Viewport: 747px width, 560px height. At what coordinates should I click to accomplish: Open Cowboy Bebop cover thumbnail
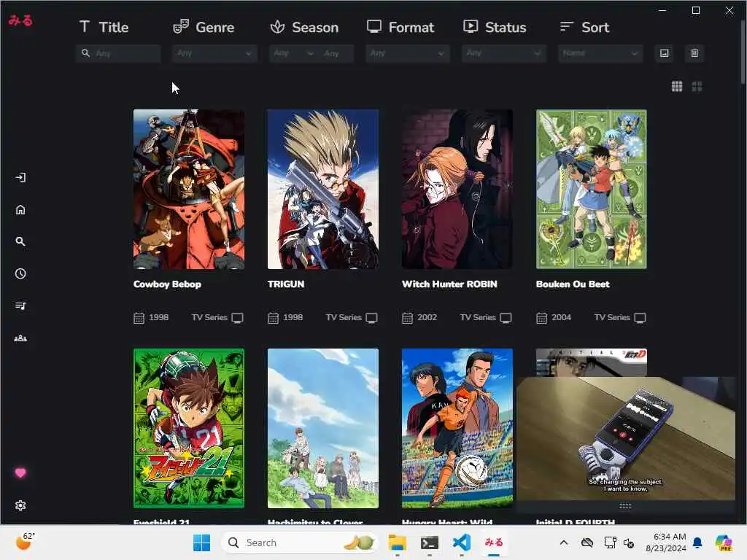[189, 189]
